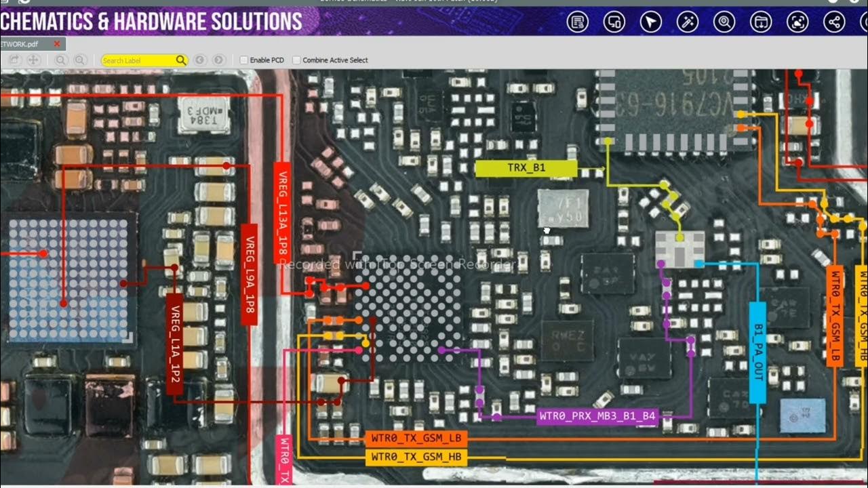The width and height of the screenshot is (868, 488).
Task: Select the horizontal WTR0_TX_GSM_HB label at bottom
Action: (416, 457)
